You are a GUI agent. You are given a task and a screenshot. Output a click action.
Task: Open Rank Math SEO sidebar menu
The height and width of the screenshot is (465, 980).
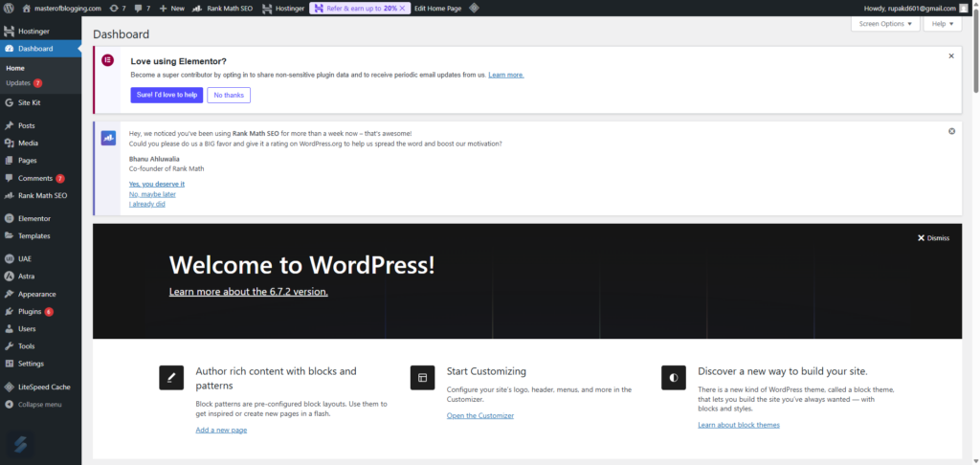click(x=40, y=195)
